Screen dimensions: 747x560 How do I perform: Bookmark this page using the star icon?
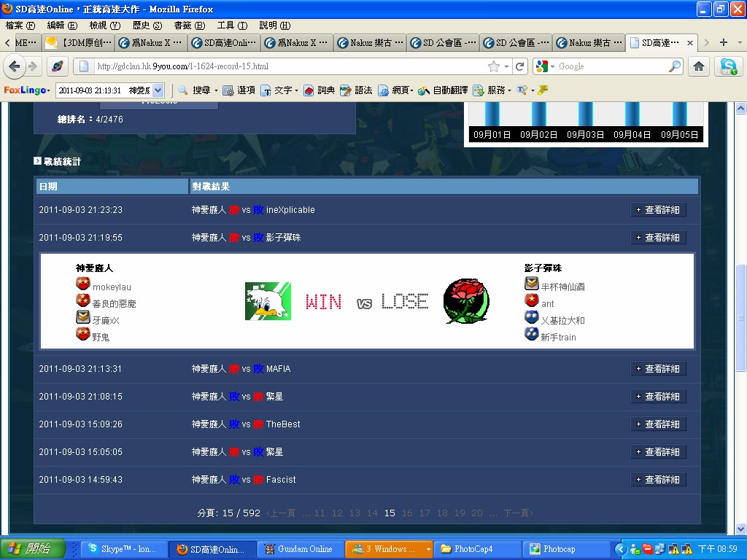pyautogui.click(x=494, y=66)
